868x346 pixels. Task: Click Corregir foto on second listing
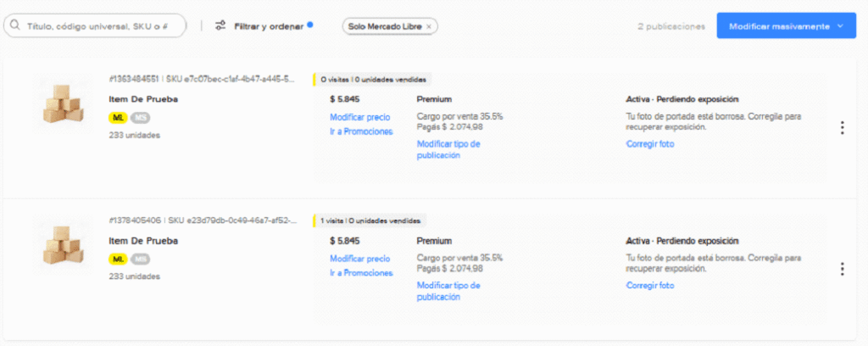click(x=650, y=286)
